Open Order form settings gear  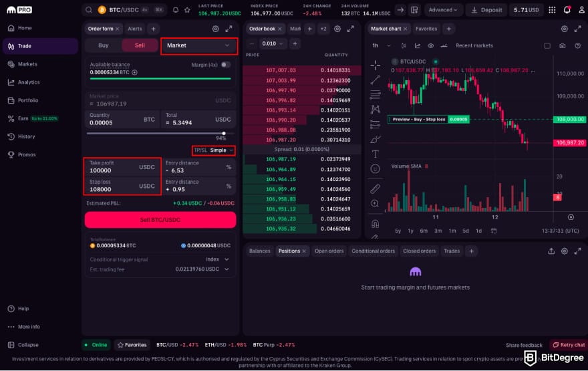tap(215, 29)
